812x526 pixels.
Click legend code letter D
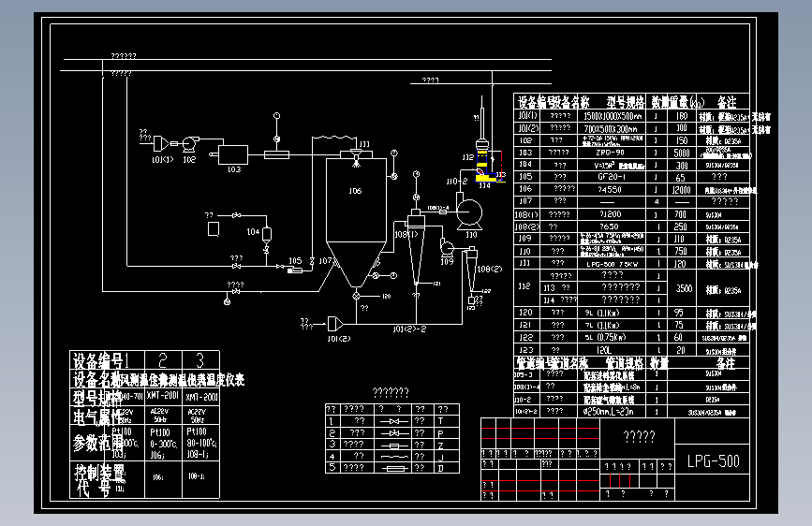pyautogui.click(x=441, y=468)
